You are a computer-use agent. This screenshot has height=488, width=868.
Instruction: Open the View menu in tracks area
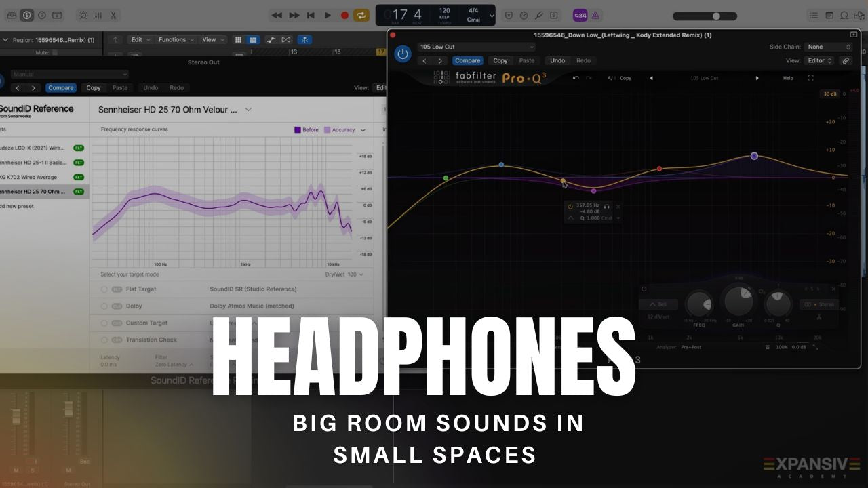[x=212, y=40]
